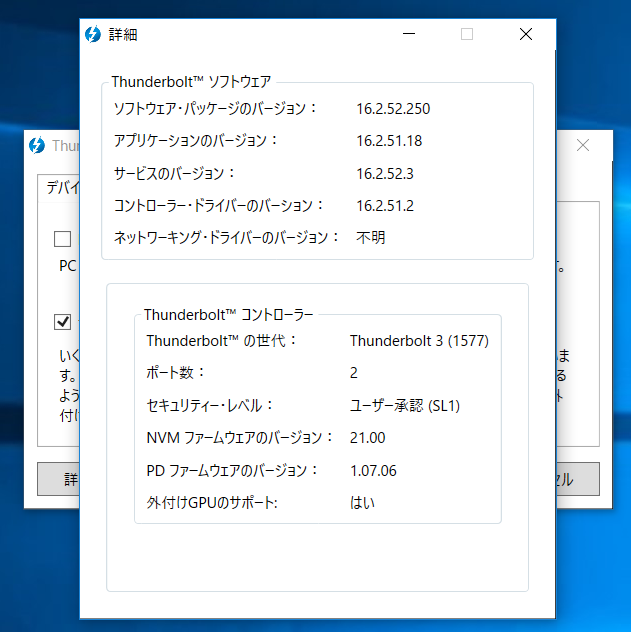Close the 詳細 details window
The image size is (631, 632).
(526, 34)
